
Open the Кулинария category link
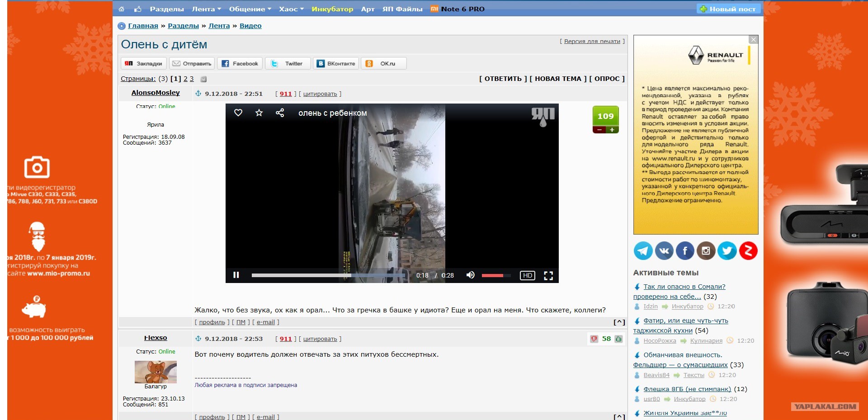706,341
